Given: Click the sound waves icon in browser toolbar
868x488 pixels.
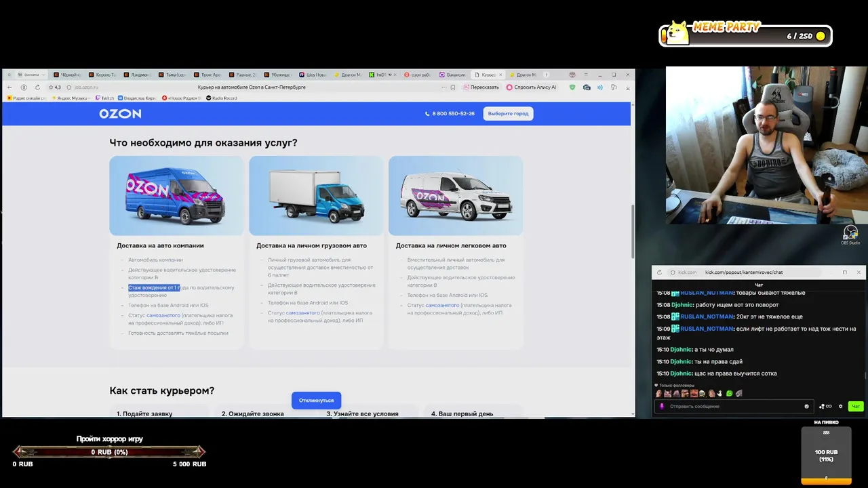Looking at the screenshot, I should pyautogui.click(x=599, y=87).
